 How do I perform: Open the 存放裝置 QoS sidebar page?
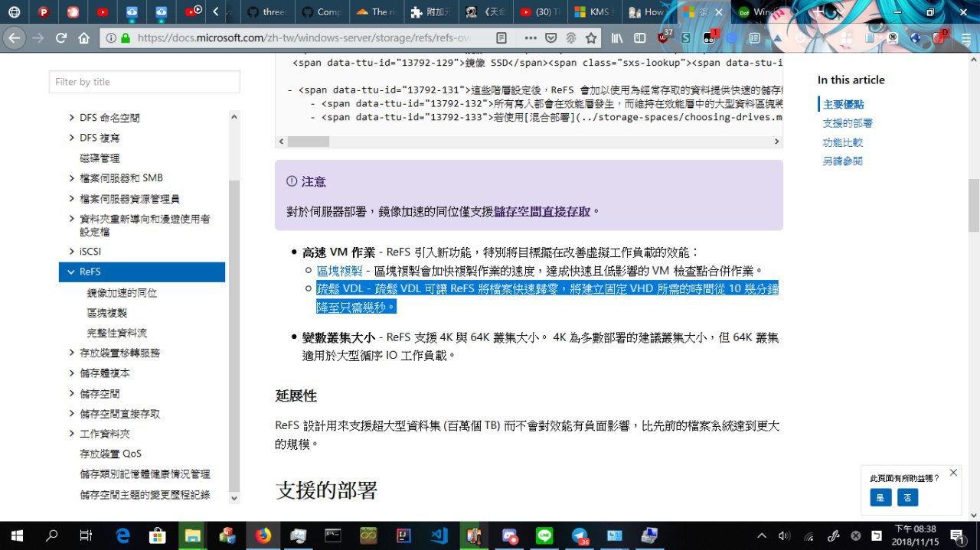[x=110, y=454]
